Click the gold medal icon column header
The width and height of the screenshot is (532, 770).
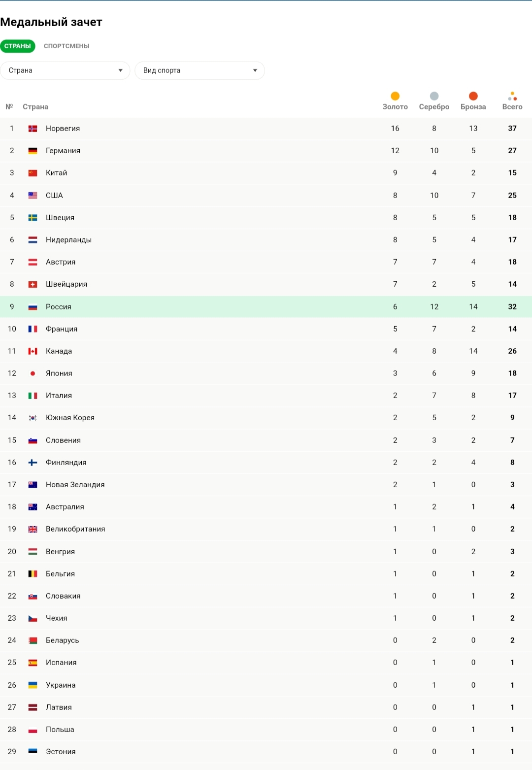(395, 96)
